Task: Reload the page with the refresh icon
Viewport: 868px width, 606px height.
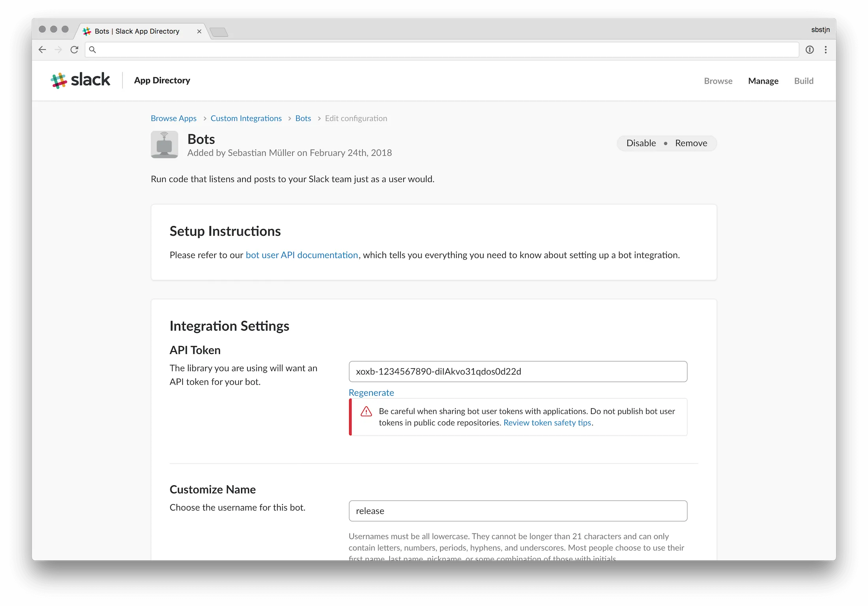Action: [75, 50]
